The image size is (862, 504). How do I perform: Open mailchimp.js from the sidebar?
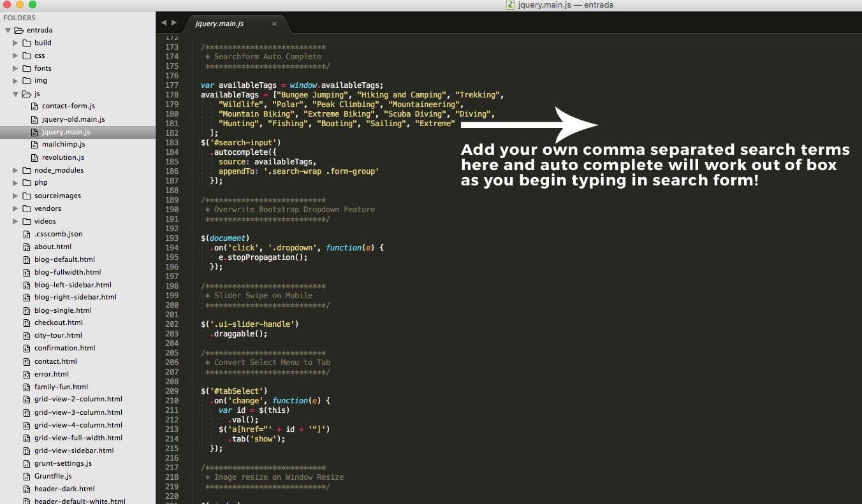[63, 145]
